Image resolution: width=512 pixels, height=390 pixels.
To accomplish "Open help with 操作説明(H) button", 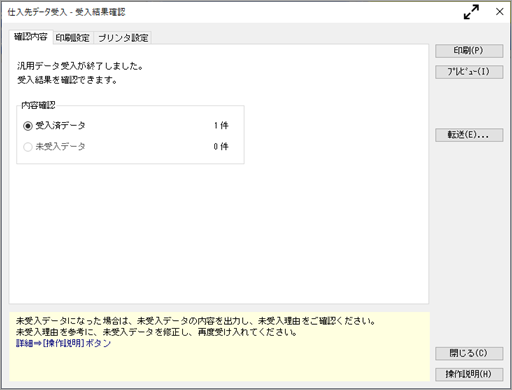I will [x=469, y=374].
